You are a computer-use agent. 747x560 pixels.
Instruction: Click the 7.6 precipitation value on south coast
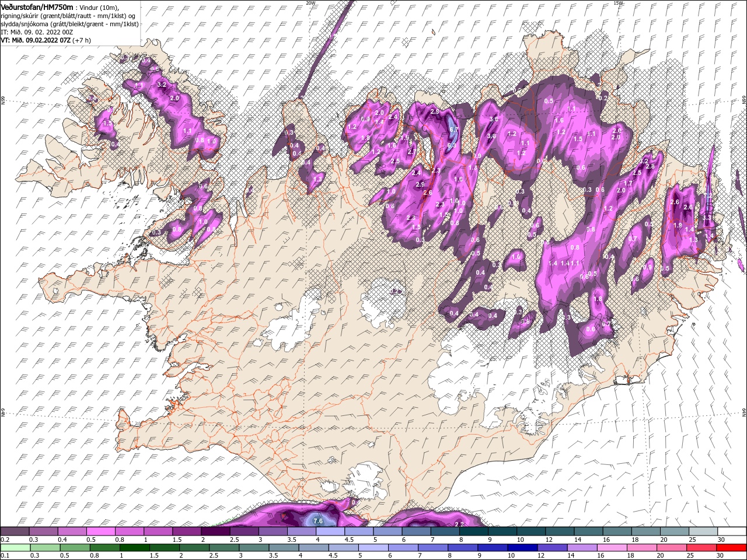point(318,521)
